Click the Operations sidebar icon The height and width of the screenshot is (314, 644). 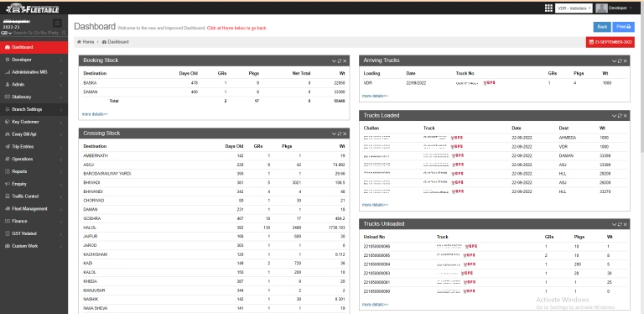click(x=8, y=159)
